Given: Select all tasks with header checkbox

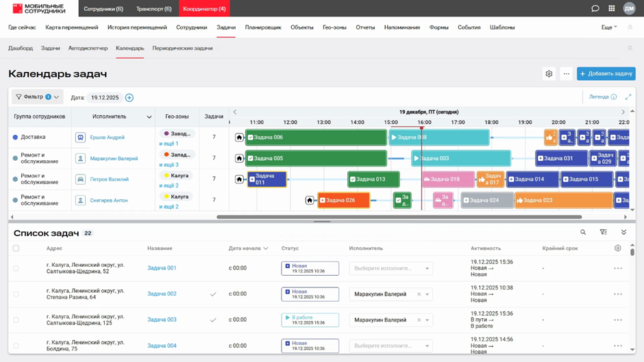Looking at the screenshot, I should coord(16,248).
